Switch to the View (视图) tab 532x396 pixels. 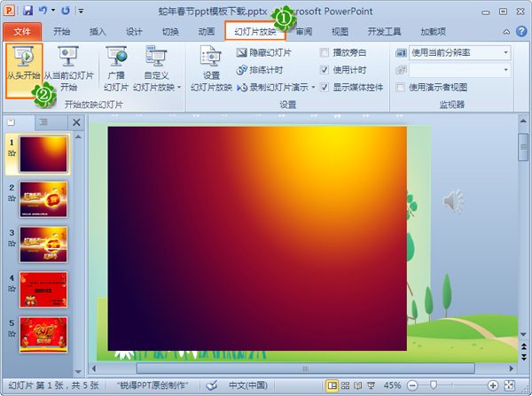340,32
